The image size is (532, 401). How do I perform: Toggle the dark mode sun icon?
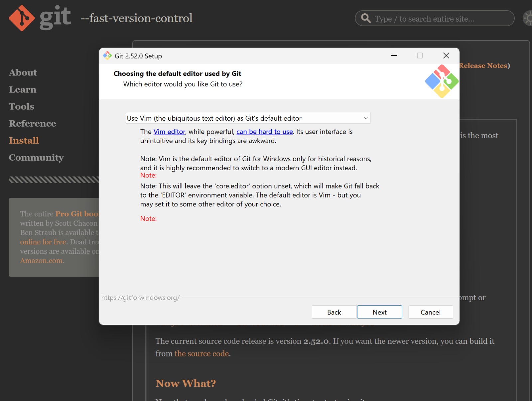tap(528, 18)
